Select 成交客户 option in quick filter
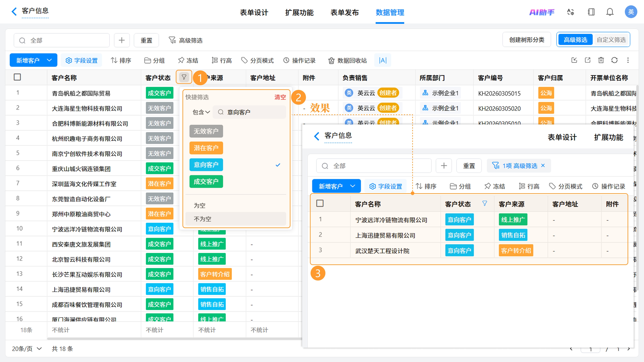The height and width of the screenshot is (362, 644). (x=206, y=182)
